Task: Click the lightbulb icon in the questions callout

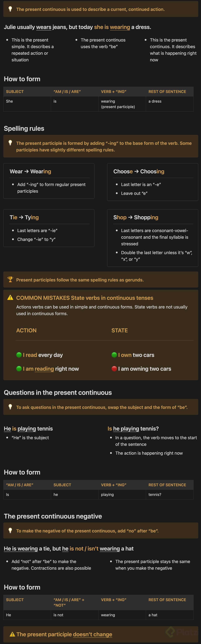Action: pyautogui.click(x=10, y=407)
